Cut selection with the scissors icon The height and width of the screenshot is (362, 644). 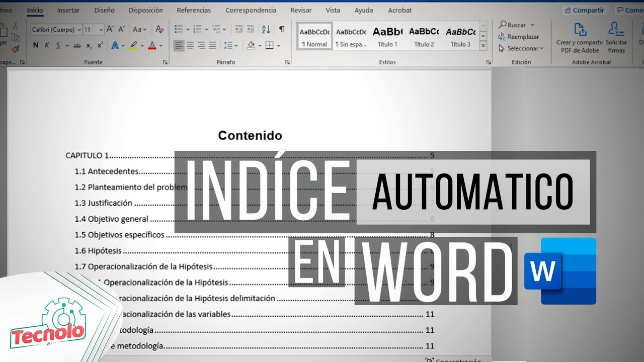tap(15, 25)
